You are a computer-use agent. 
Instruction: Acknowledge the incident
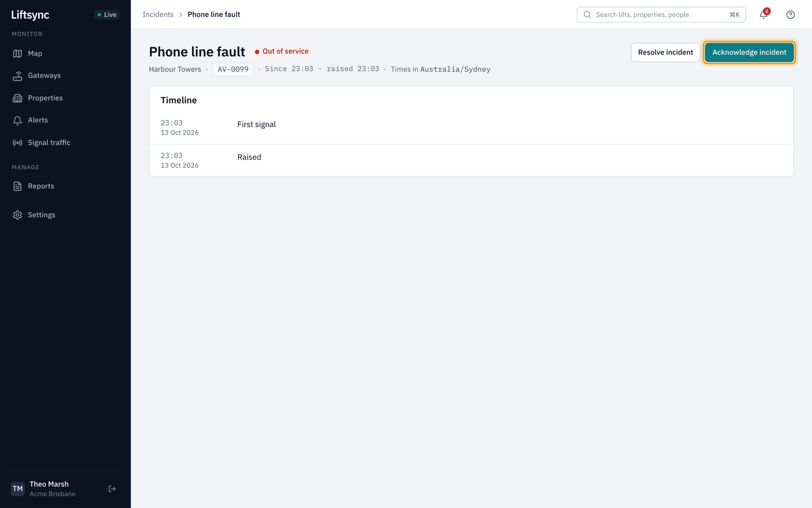[x=749, y=52]
